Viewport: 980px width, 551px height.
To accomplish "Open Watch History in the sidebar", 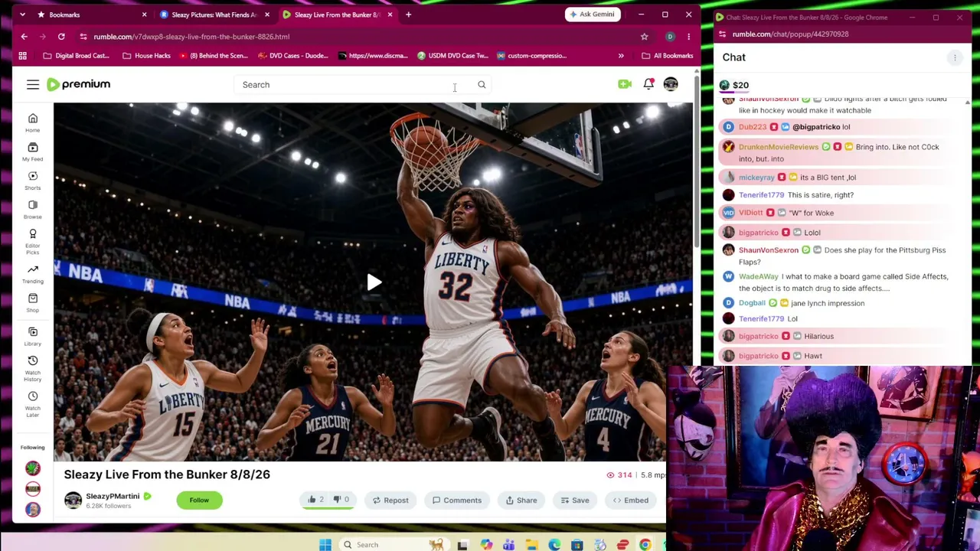I will click(x=33, y=369).
